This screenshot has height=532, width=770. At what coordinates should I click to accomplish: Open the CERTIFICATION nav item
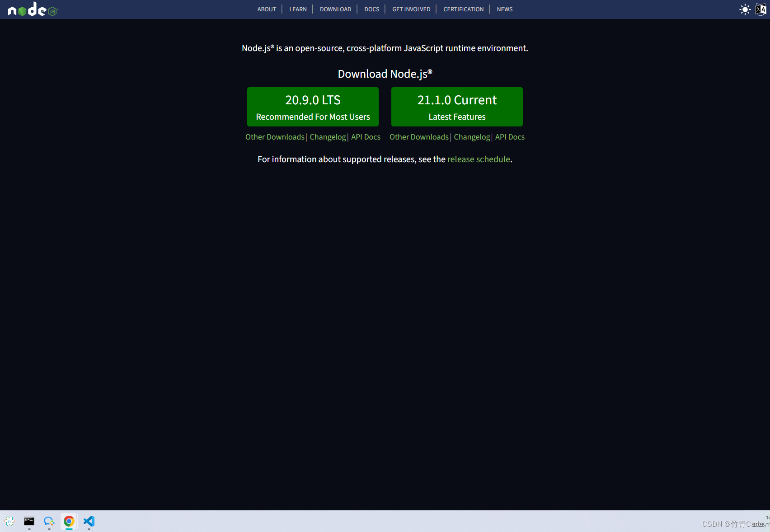tap(463, 9)
